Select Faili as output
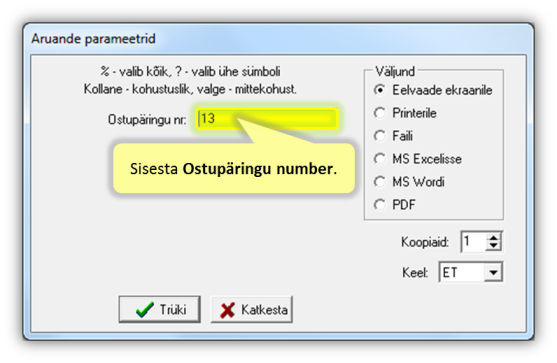 (380, 136)
